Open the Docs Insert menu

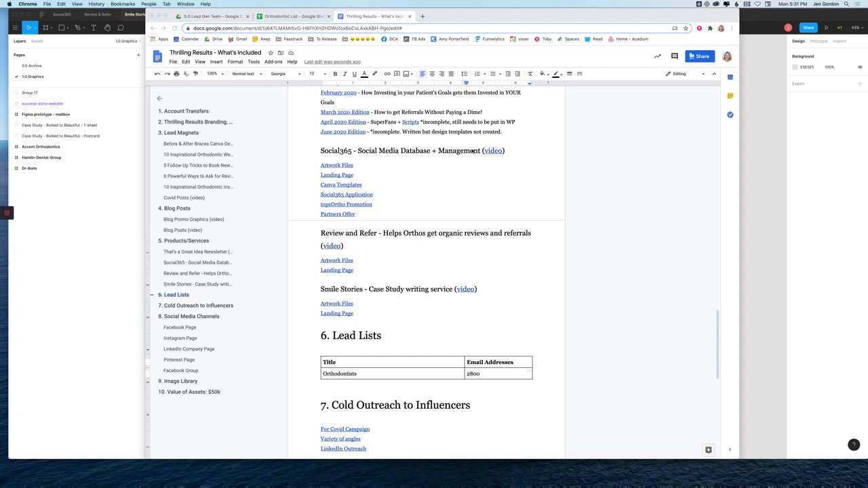[x=216, y=62]
